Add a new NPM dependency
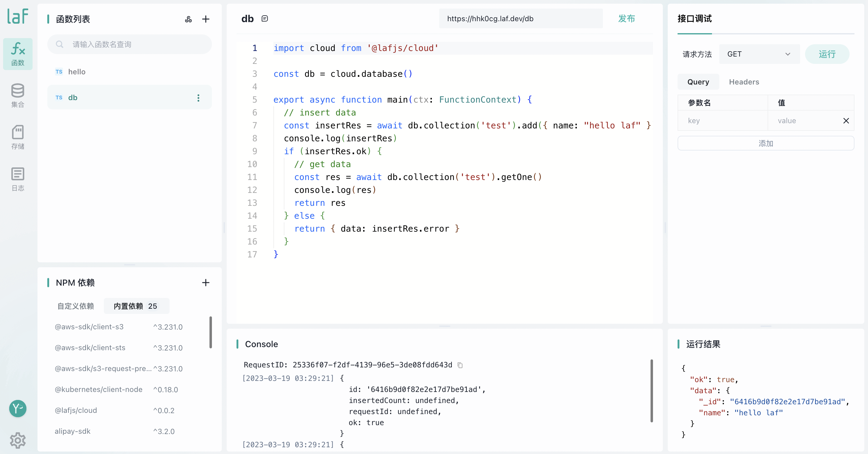The image size is (868, 454). coord(205,282)
